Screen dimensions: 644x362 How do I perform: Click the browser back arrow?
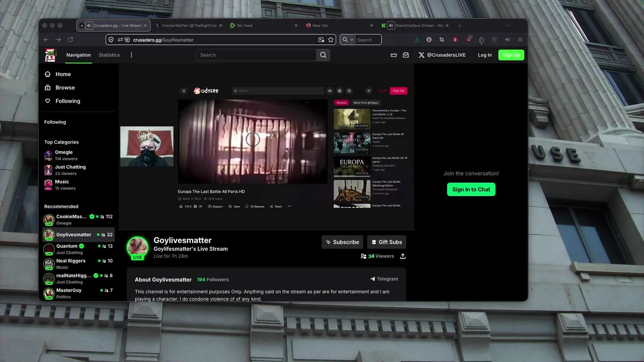(46, 40)
